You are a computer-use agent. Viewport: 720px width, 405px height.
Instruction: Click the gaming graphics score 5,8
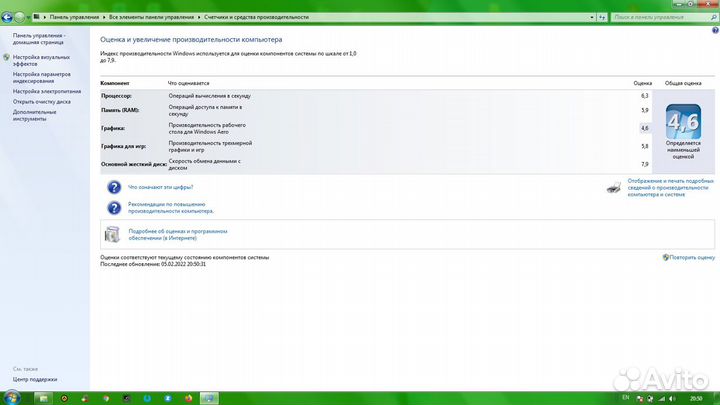coord(645,146)
